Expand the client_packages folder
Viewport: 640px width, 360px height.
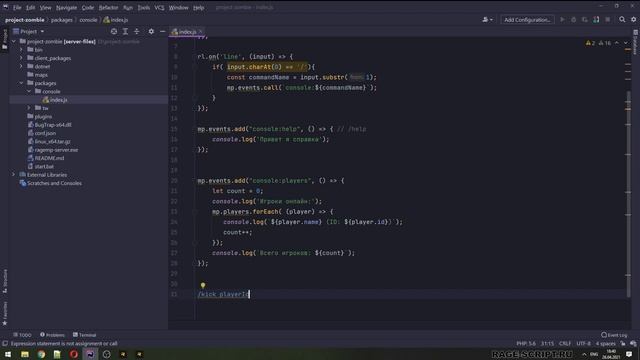pyautogui.click(x=22, y=58)
